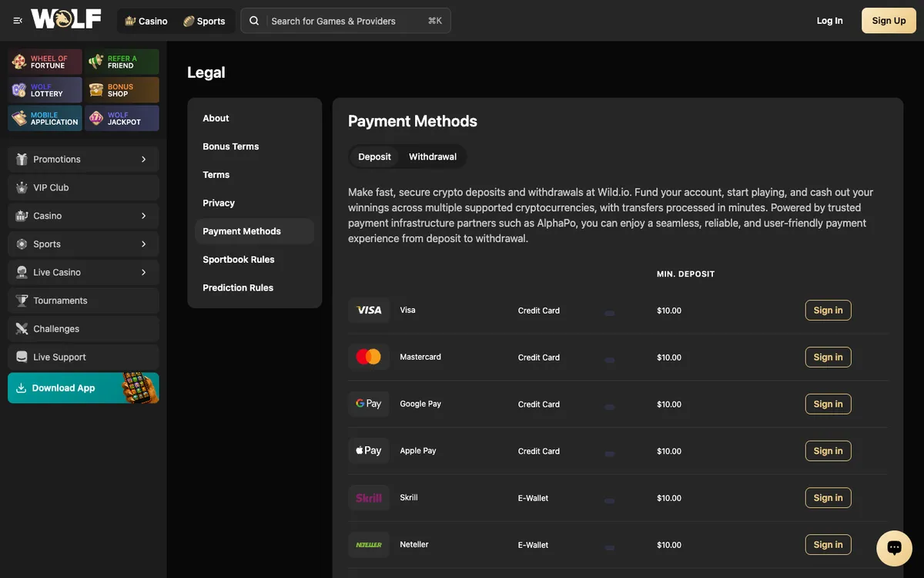Click the Live Casino icon
This screenshot has width=924, height=578.
pos(22,272)
